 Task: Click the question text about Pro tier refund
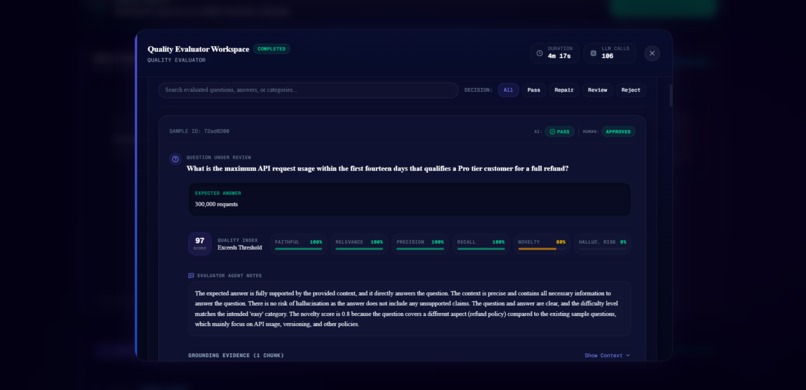(x=377, y=169)
